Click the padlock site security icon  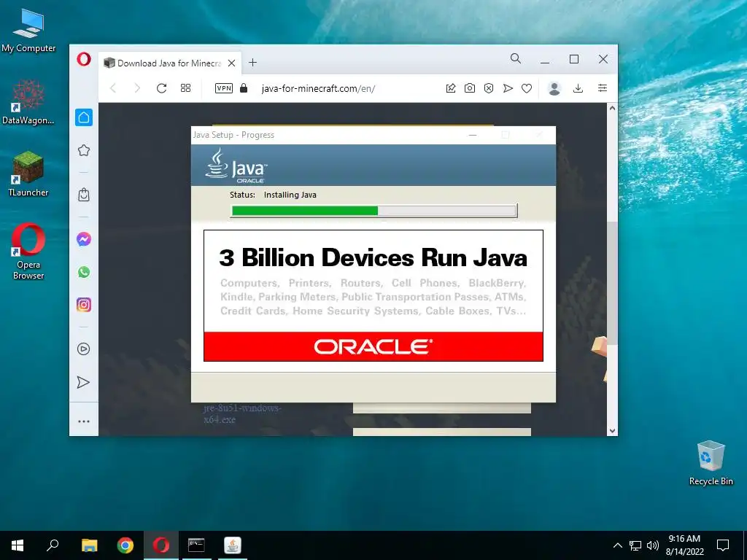(x=244, y=88)
